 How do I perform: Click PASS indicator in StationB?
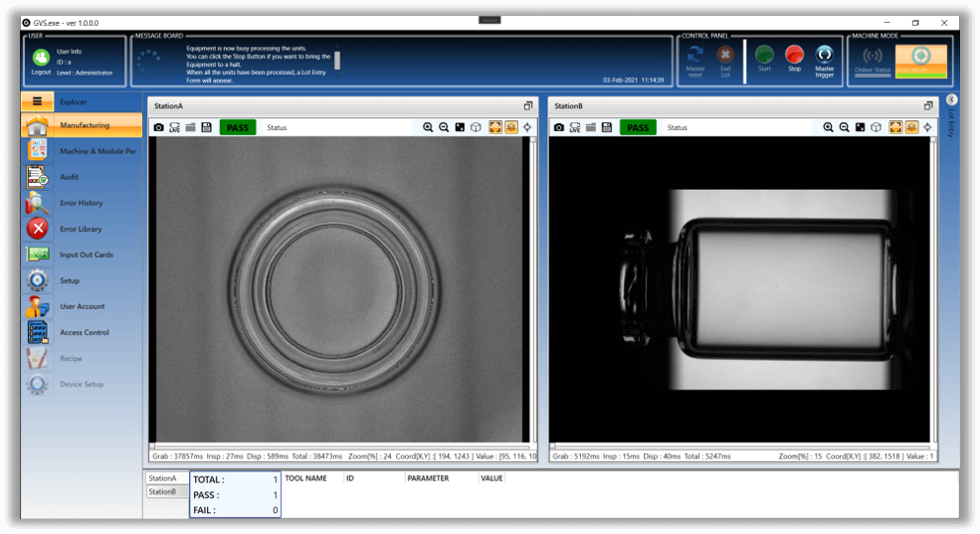[638, 127]
